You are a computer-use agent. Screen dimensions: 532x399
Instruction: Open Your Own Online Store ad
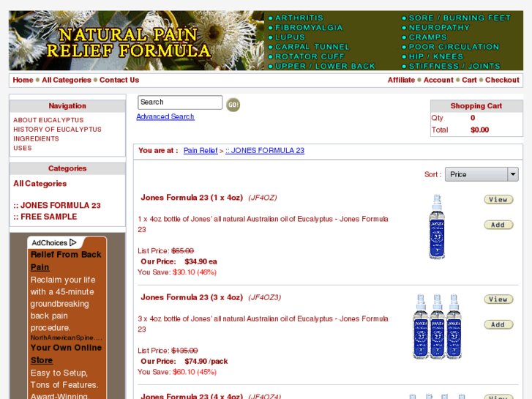tap(66, 354)
